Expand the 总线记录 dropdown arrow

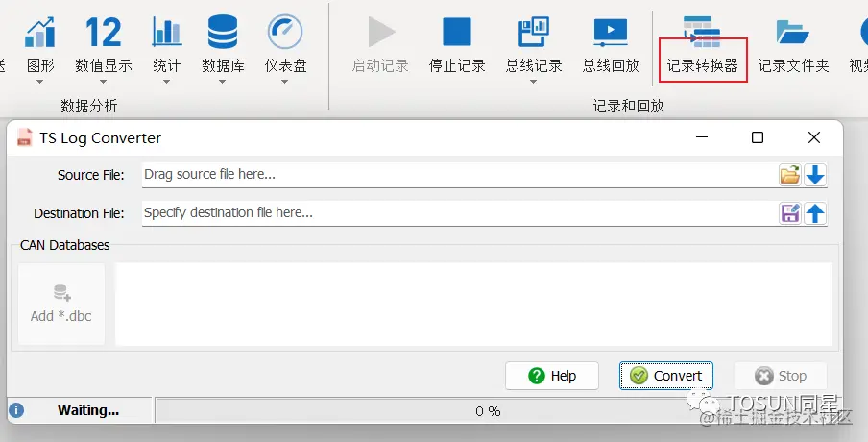(533, 82)
